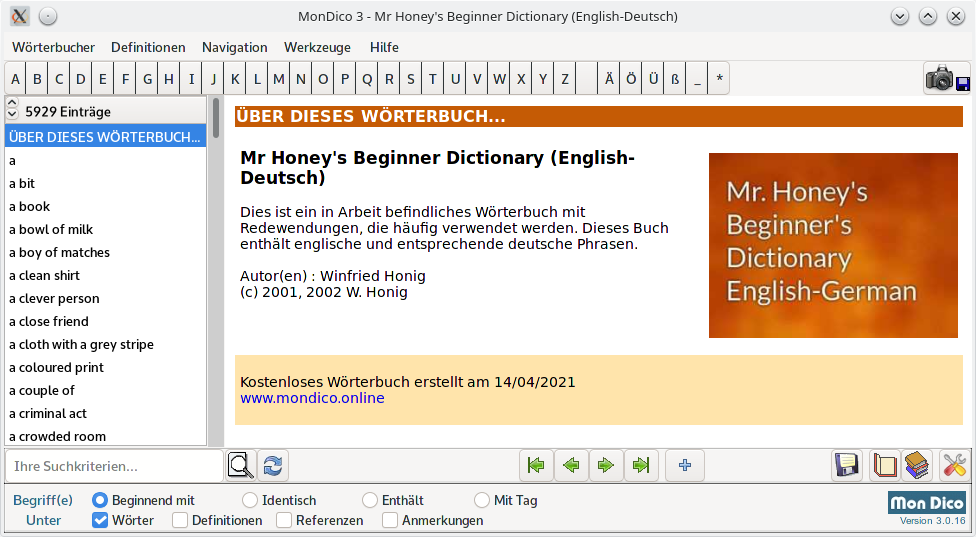Screen dimensions: 976x537
Task: Select the 'a clever person' entry
Action: click(x=105, y=299)
